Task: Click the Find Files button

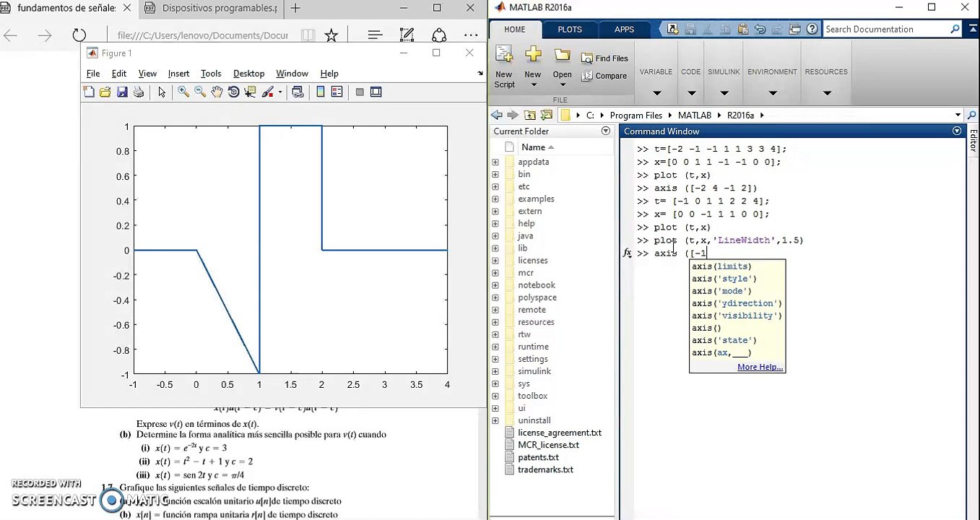Action: tap(604, 58)
